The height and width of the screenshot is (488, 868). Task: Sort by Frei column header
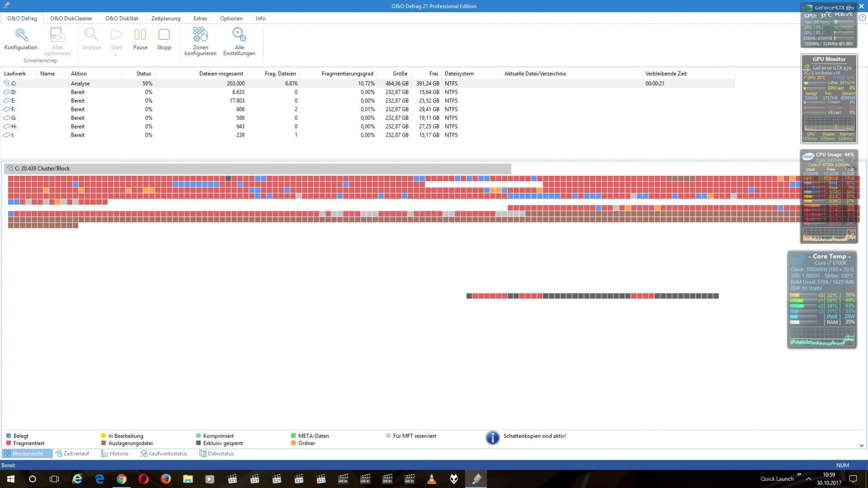426,73
